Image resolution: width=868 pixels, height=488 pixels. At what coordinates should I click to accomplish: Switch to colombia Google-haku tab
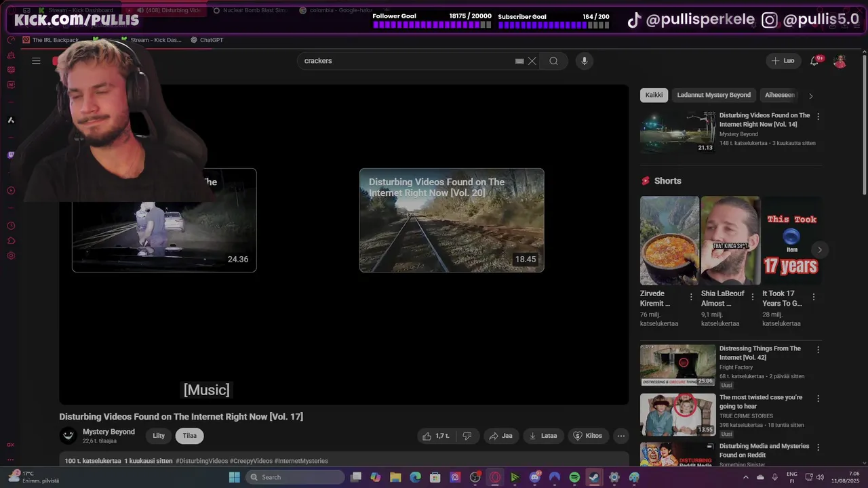[337, 10]
